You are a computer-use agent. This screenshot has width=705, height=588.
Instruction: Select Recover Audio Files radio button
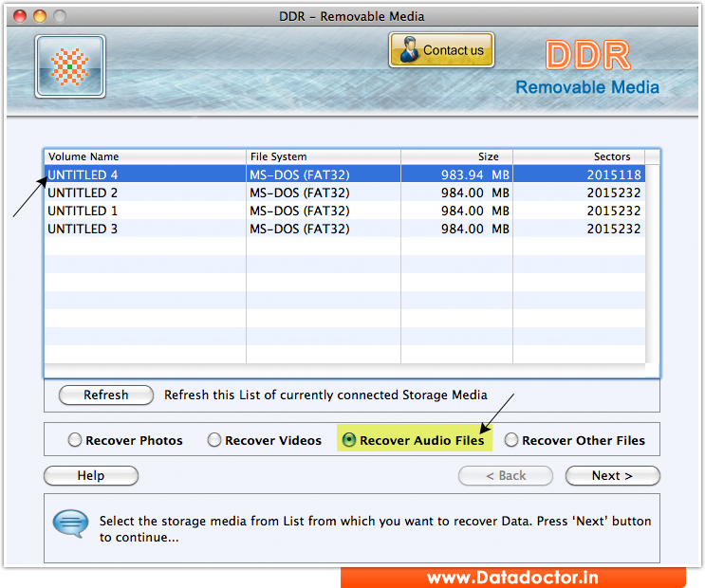tap(349, 440)
